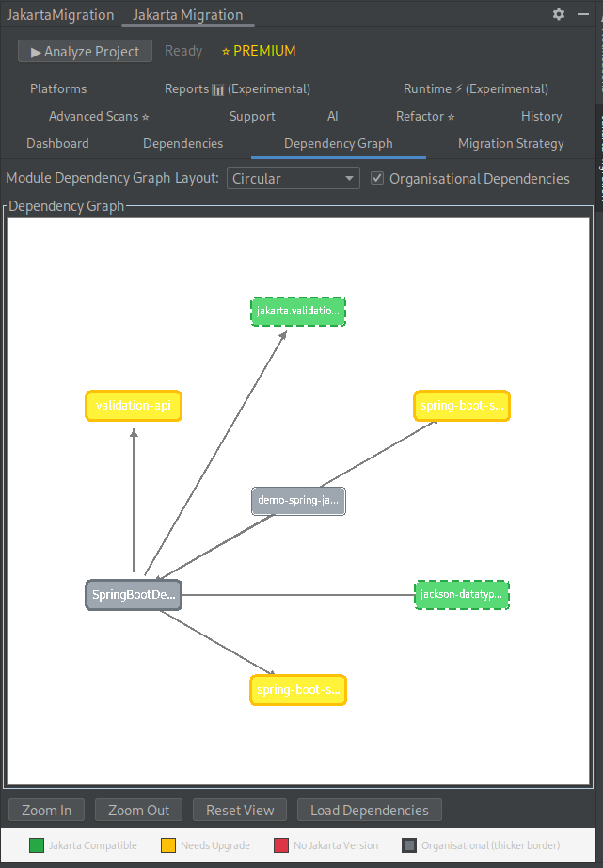Select the Dependency Graph tab

pyautogui.click(x=339, y=144)
